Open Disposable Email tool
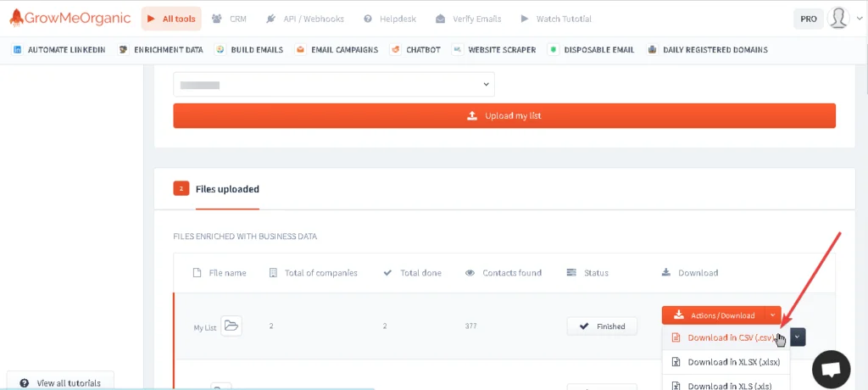868x390 pixels. click(x=591, y=50)
